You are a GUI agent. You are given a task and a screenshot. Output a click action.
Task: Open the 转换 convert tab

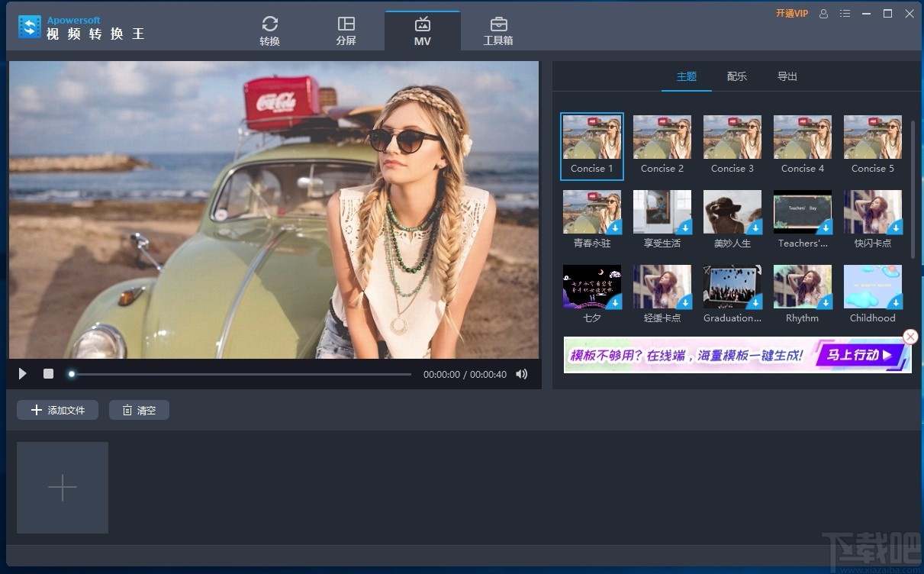[269, 31]
